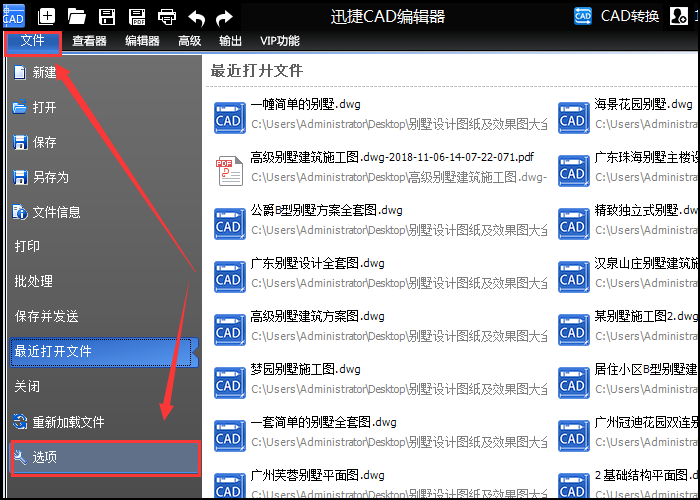Click CAD icon beside 汉泉山庄别墅建筑
The height and width of the screenshot is (500, 700).
point(574,277)
